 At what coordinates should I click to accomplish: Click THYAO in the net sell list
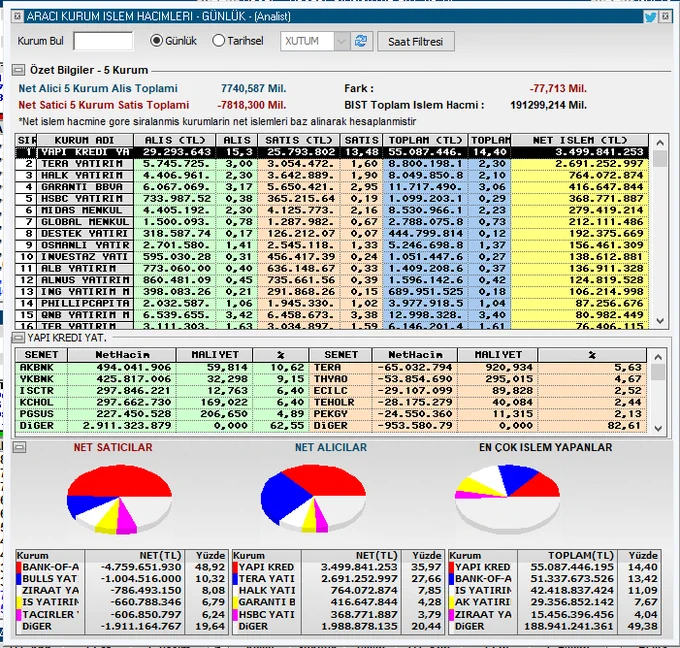click(331, 379)
